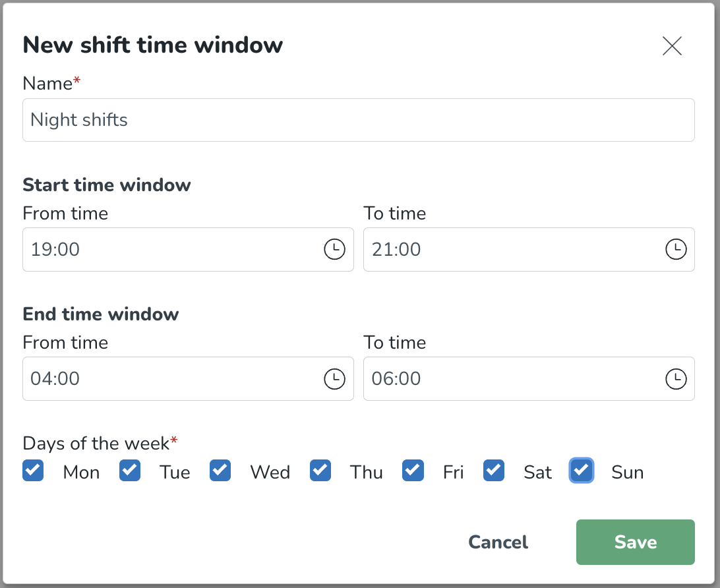This screenshot has width=720, height=588.
Task: Disable the Wed checkbox
Action: 220,471
